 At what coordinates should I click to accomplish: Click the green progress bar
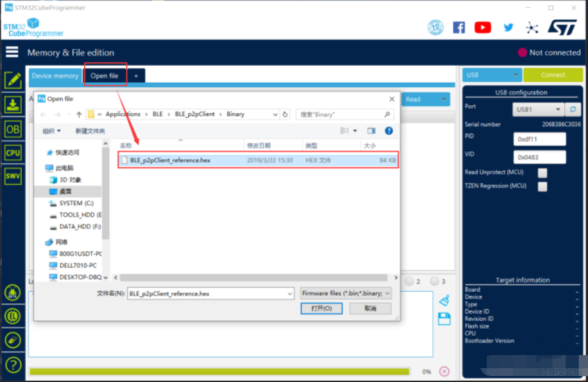(220, 371)
